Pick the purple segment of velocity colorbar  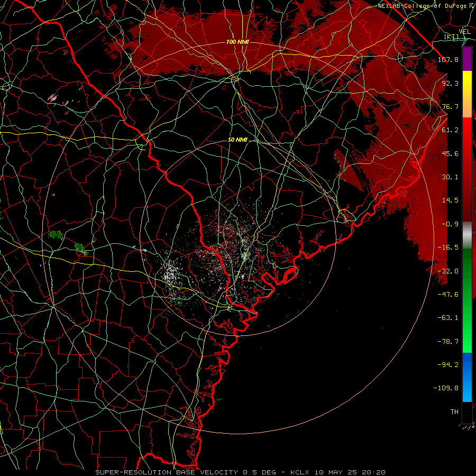[467, 59]
